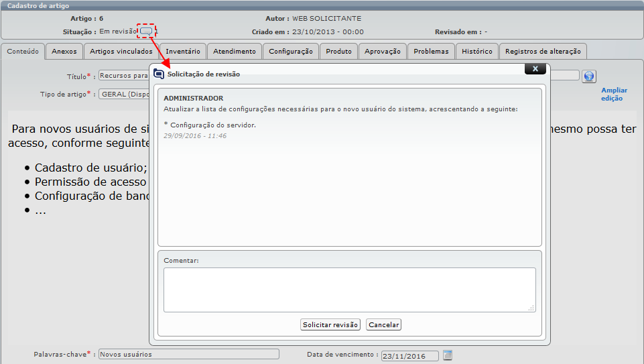Select the Conteúdo tab
Image resolution: width=644 pixels, height=364 pixels.
[x=23, y=52]
